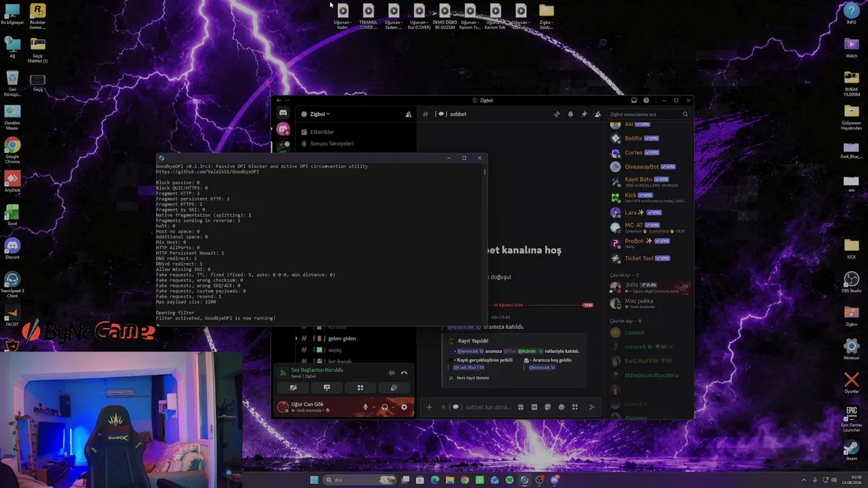Screen dimensions: 868x488
Task: Open the sticker picker in message bar
Action: 548,407
